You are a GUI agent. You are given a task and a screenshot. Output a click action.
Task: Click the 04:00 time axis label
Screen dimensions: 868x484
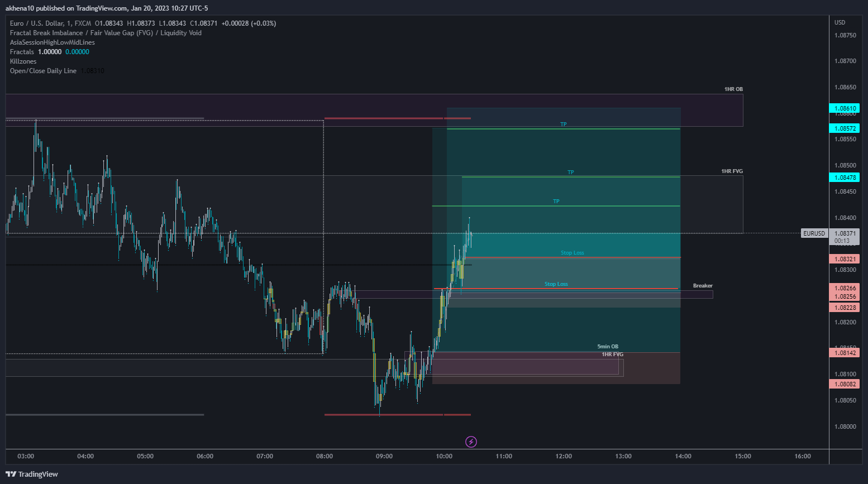tap(85, 456)
